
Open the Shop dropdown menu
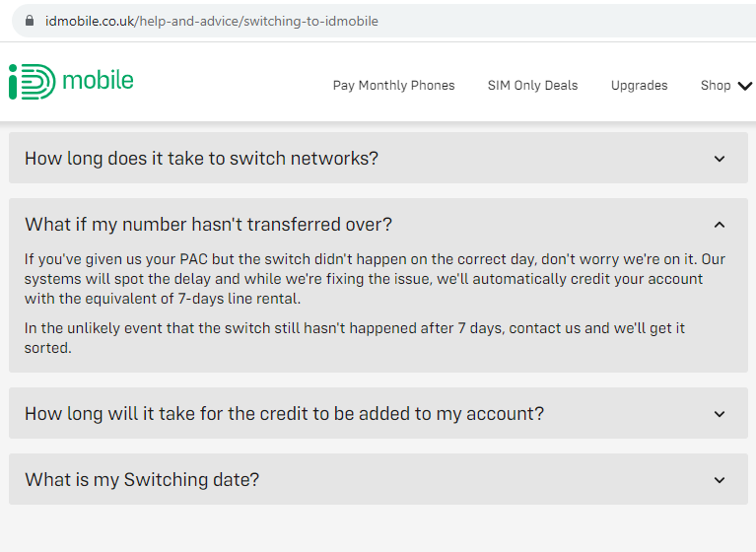[726, 86]
